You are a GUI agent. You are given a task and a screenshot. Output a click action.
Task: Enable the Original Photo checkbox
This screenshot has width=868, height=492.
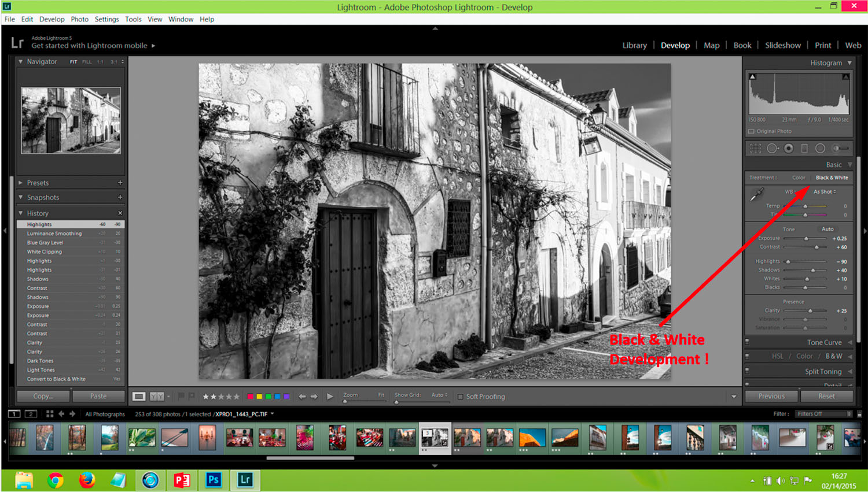[x=751, y=131]
